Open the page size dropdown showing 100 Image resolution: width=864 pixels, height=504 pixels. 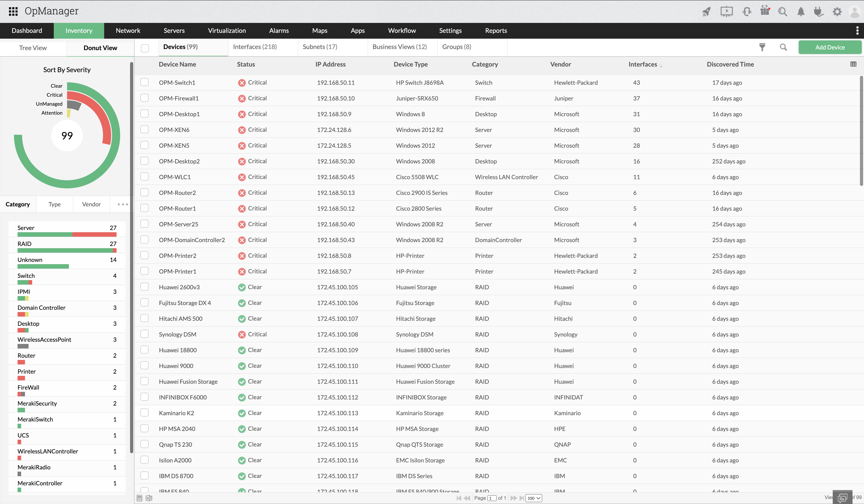click(533, 498)
